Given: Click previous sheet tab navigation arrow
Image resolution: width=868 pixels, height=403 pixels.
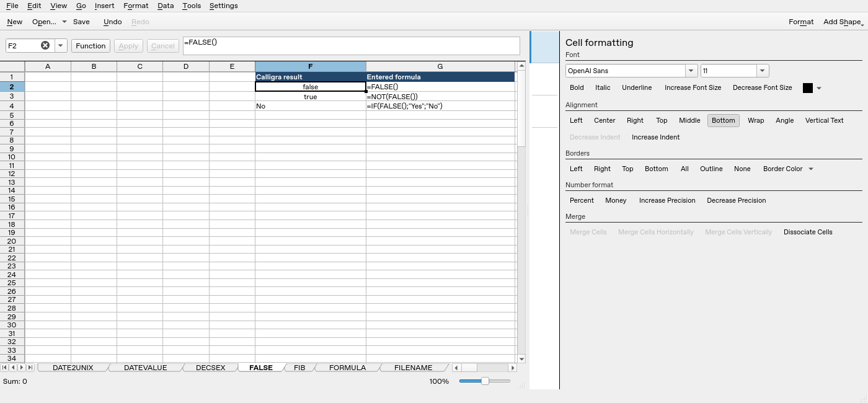Looking at the screenshot, I should 13,368.
